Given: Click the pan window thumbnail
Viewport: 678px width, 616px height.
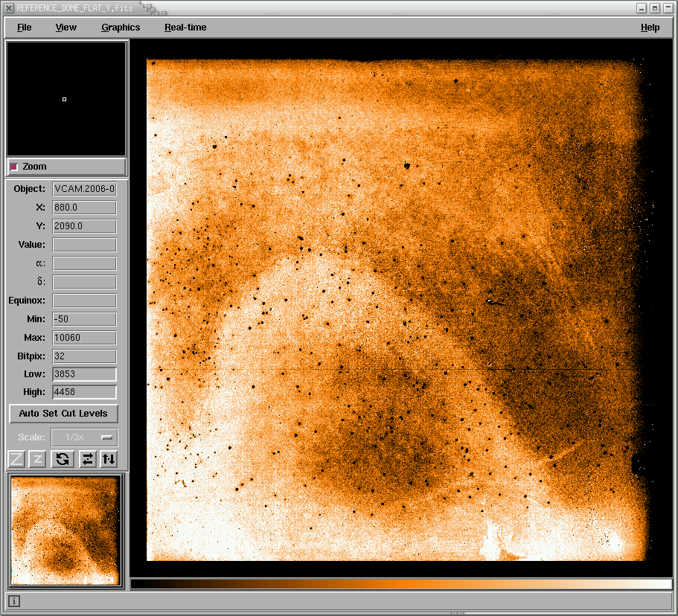Looking at the screenshot, I should point(65,531).
